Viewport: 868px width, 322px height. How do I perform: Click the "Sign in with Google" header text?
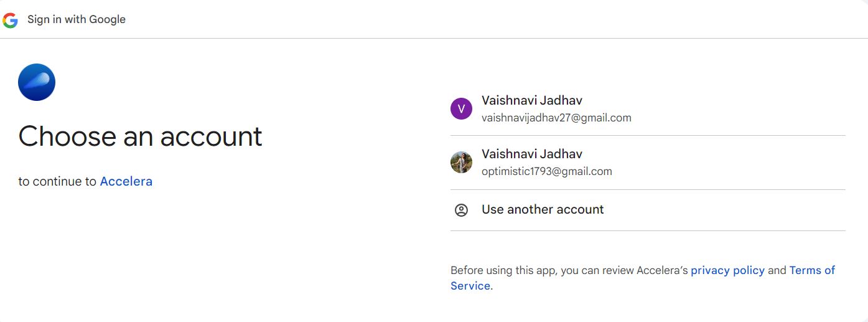[x=77, y=19]
